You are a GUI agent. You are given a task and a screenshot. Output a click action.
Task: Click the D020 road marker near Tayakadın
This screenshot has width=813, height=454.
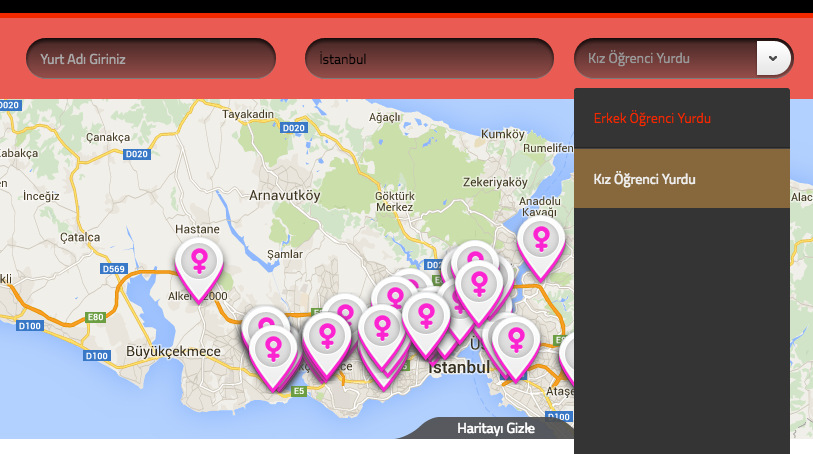(x=294, y=127)
